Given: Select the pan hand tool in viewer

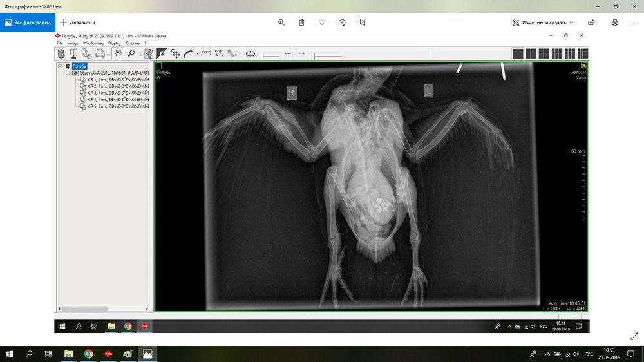Looking at the screenshot, I should pyautogui.click(x=118, y=54).
